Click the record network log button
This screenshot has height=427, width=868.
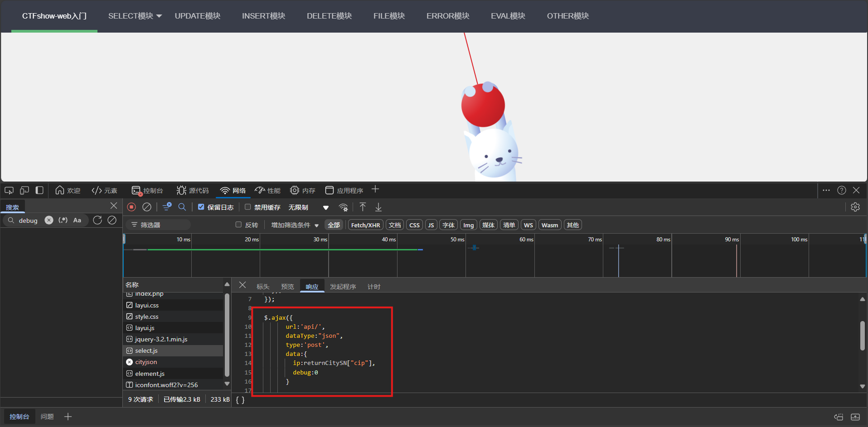click(x=131, y=207)
